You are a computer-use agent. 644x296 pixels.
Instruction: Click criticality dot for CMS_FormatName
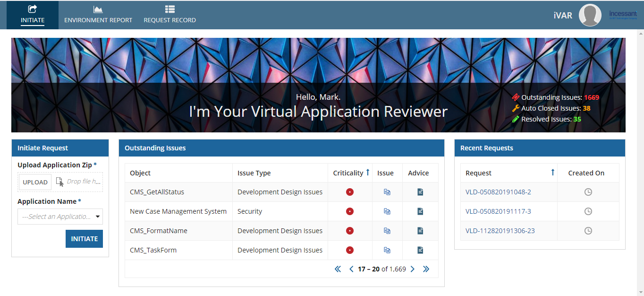[350, 231]
